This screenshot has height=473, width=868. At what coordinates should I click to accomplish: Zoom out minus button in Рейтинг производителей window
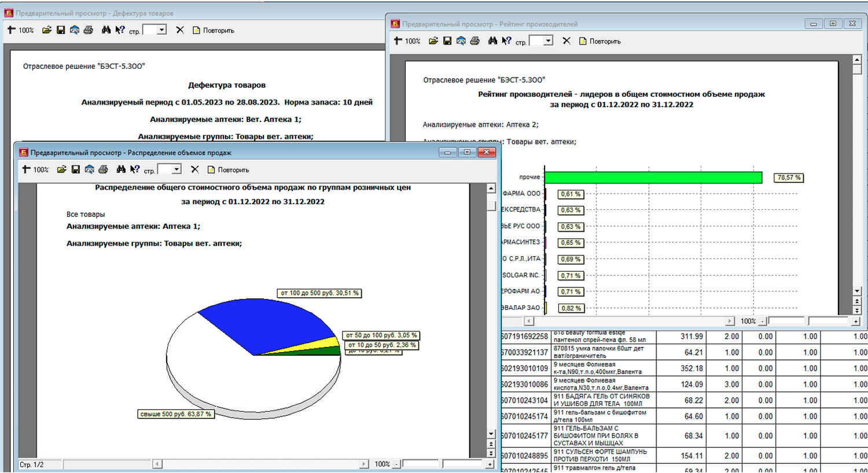[762, 321]
